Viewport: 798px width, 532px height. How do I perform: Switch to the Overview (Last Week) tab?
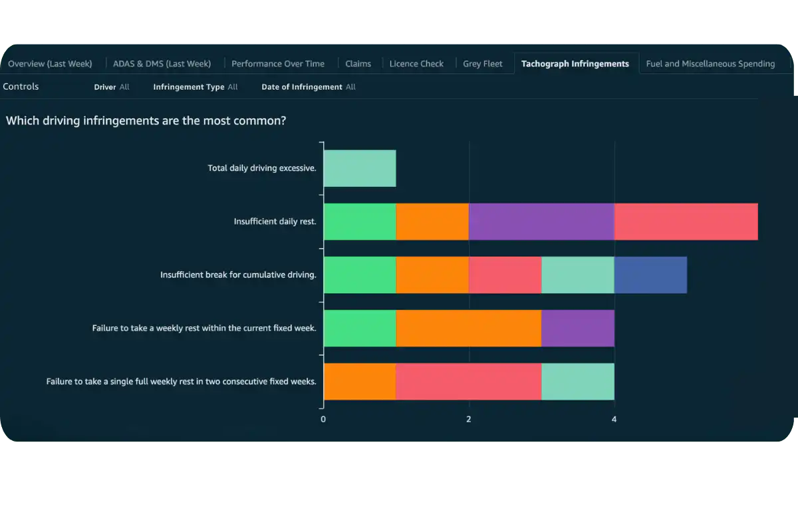point(49,63)
